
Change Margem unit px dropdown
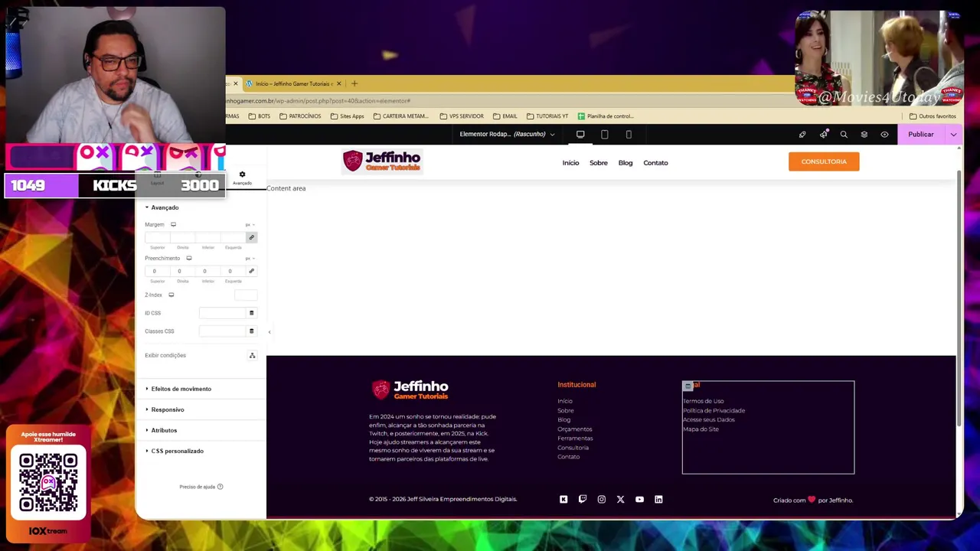(x=250, y=225)
